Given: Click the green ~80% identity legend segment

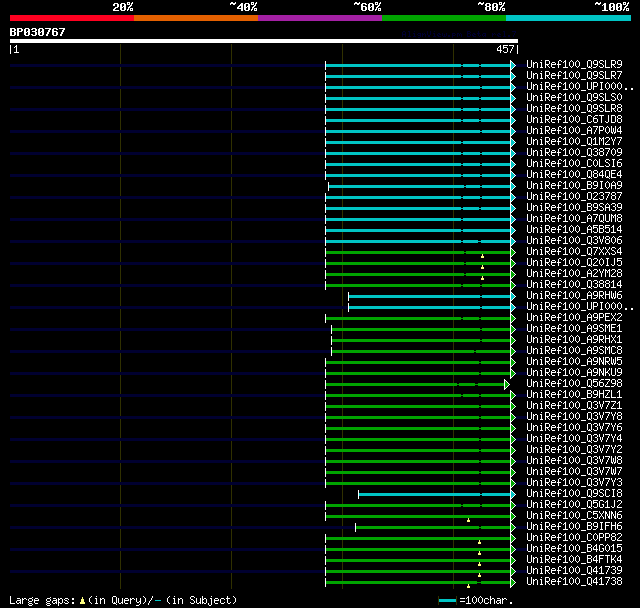Looking at the screenshot, I should click(x=444, y=18).
